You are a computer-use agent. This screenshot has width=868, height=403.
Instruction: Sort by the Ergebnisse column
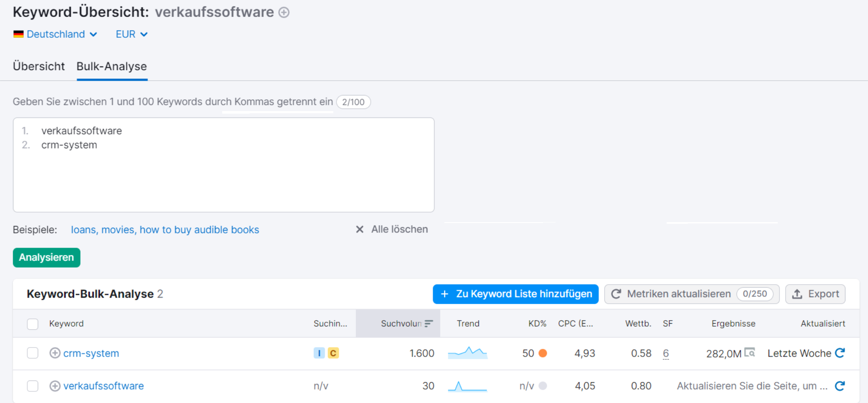pyautogui.click(x=733, y=324)
